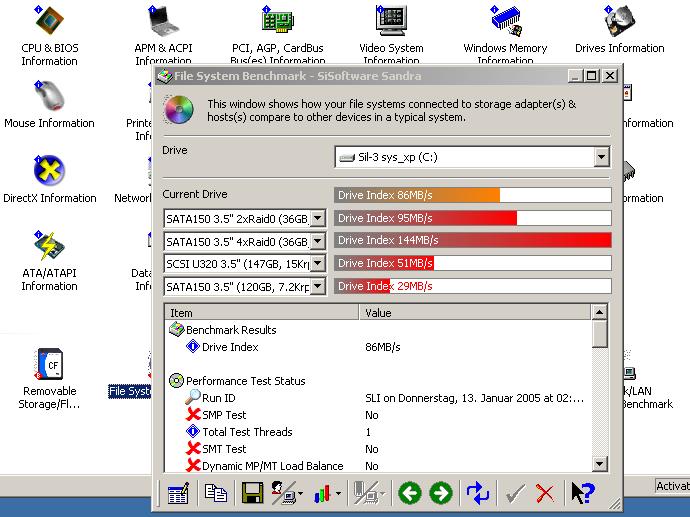Click results list scroll down arrow
This screenshot has width=690, height=517.
[599, 463]
